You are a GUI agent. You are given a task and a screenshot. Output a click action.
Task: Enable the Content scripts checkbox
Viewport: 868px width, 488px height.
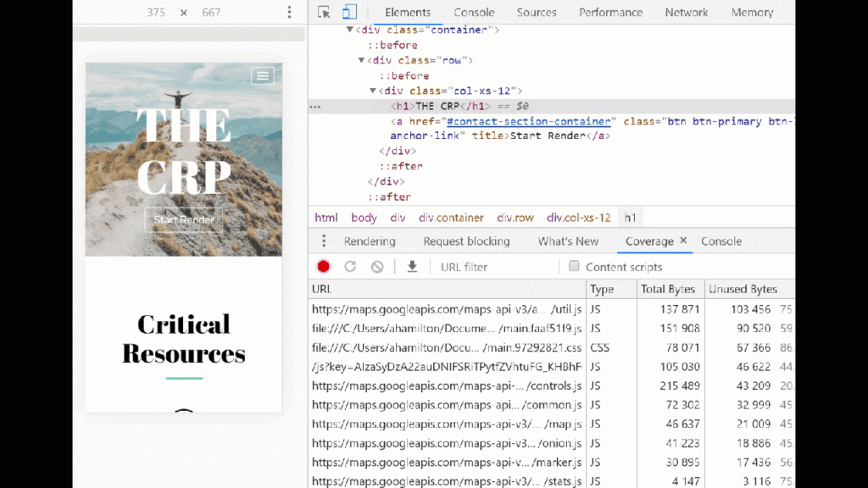point(573,267)
